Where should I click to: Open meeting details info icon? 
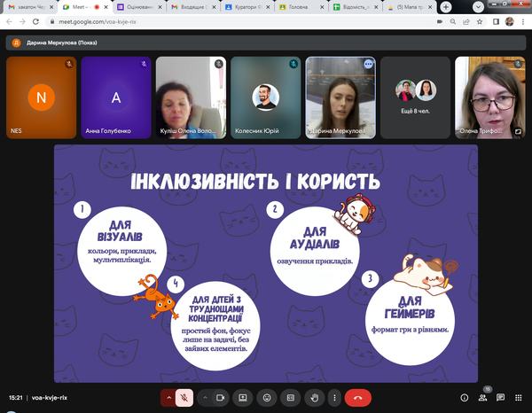pos(465,398)
